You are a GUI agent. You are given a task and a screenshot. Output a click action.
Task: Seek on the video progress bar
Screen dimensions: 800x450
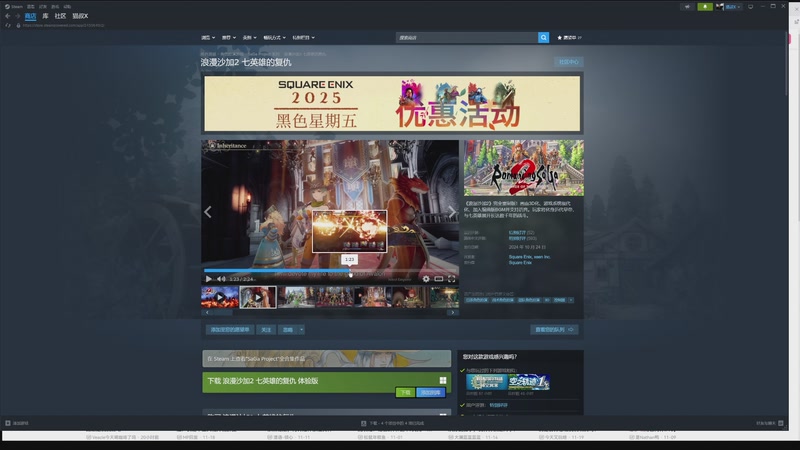(x=331, y=270)
